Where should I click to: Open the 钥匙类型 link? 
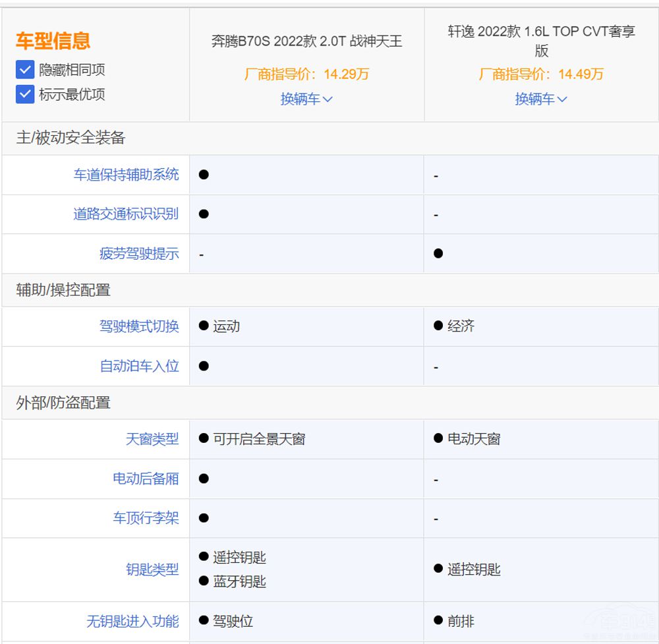152,570
